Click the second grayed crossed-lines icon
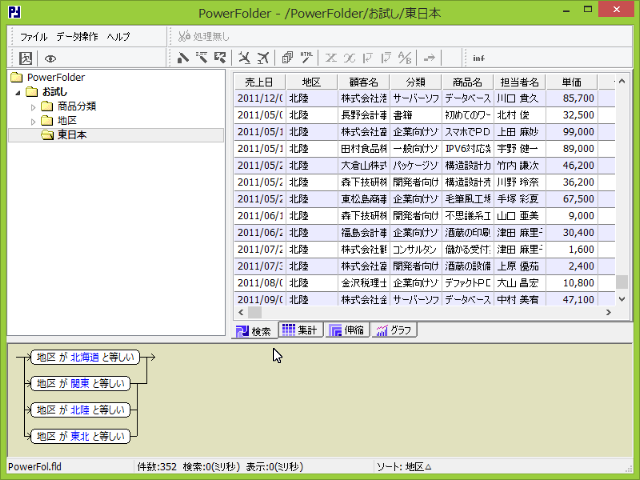Screen dimensions: 640x480 click(x=349, y=58)
